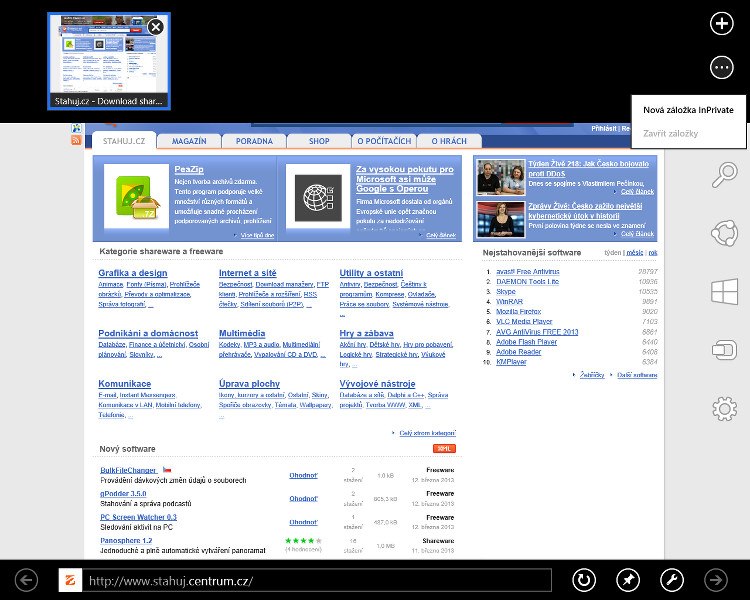Viewport: 750px width, 600px height.
Task: Open gPodder 3.5.0 software link
Action: [123, 494]
